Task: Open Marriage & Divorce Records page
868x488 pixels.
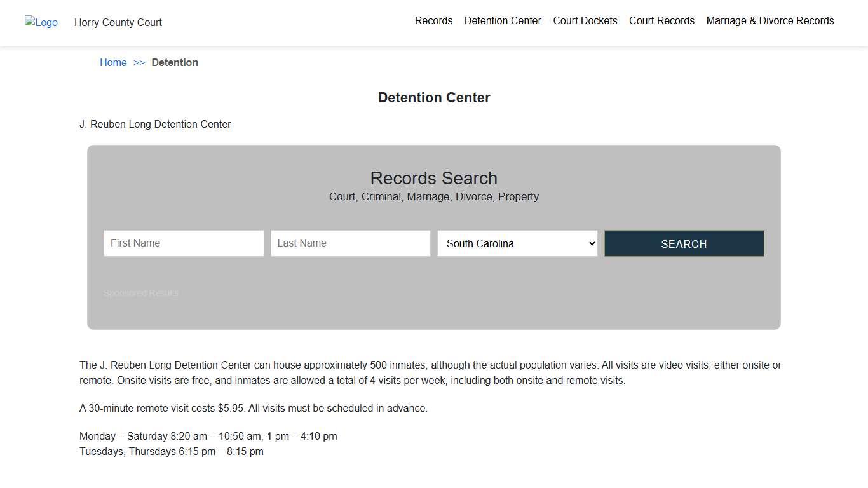Action: point(770,20)
